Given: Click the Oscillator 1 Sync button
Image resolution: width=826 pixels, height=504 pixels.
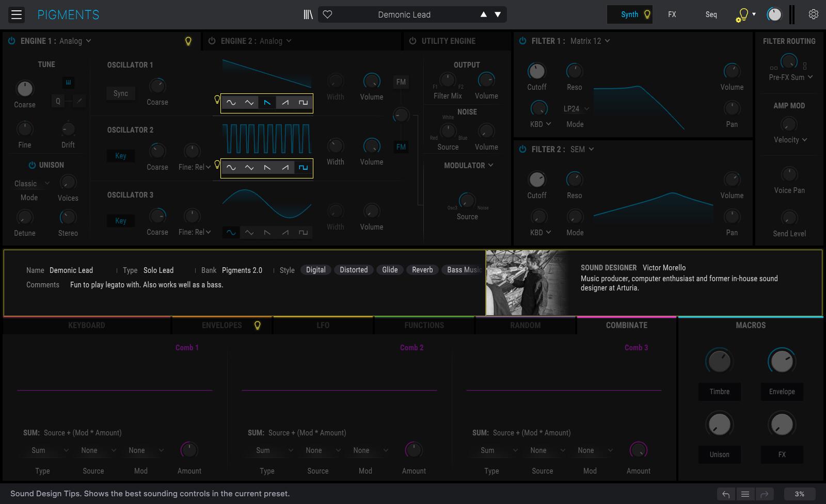Looking at the screenshot, I should click(x=121, y=93).
